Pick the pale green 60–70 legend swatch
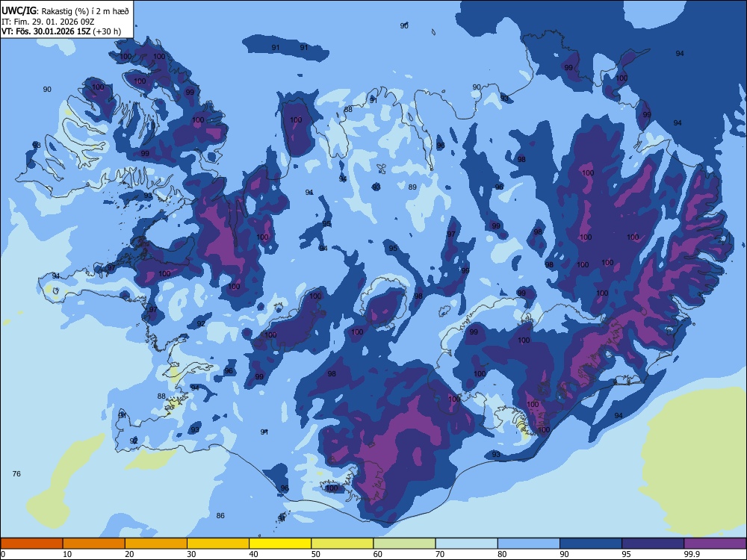 tap(404, 544)
